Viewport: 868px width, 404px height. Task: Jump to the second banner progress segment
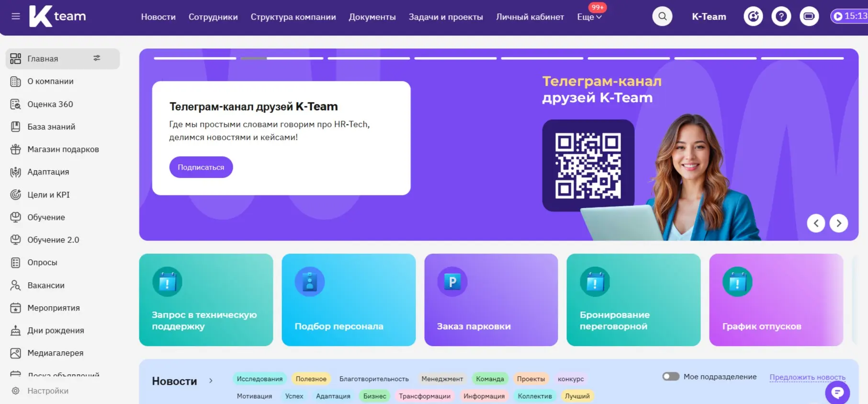(282, 58)
